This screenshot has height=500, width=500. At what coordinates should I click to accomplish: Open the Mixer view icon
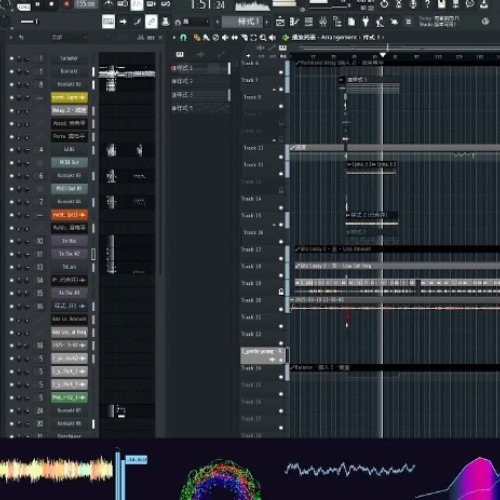[323, 22]
